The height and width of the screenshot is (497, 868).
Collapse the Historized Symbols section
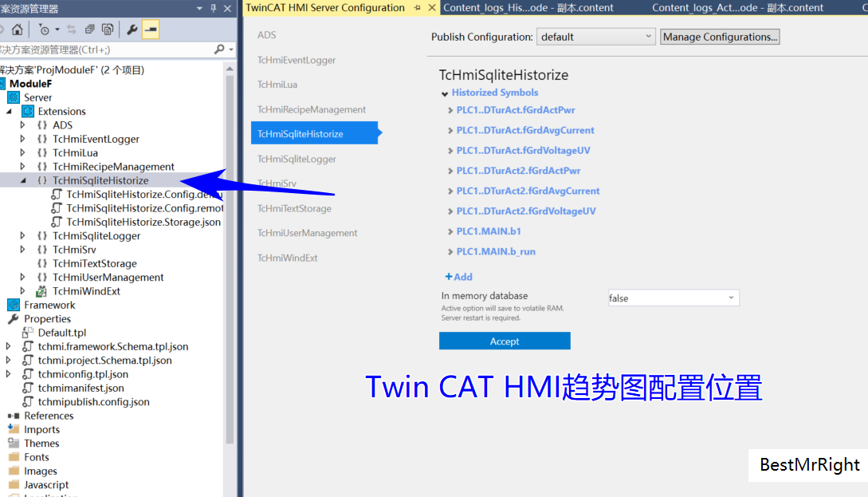[x=444, y=93]
